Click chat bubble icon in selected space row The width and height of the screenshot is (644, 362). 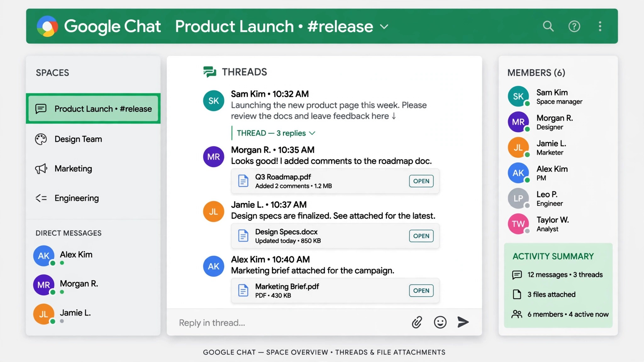(x=41, y=109)
